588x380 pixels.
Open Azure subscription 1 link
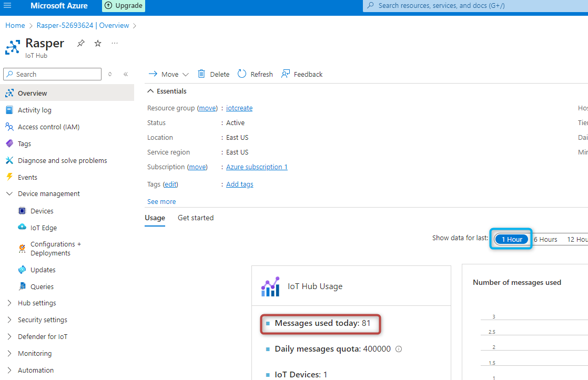(x=257, y=167)
